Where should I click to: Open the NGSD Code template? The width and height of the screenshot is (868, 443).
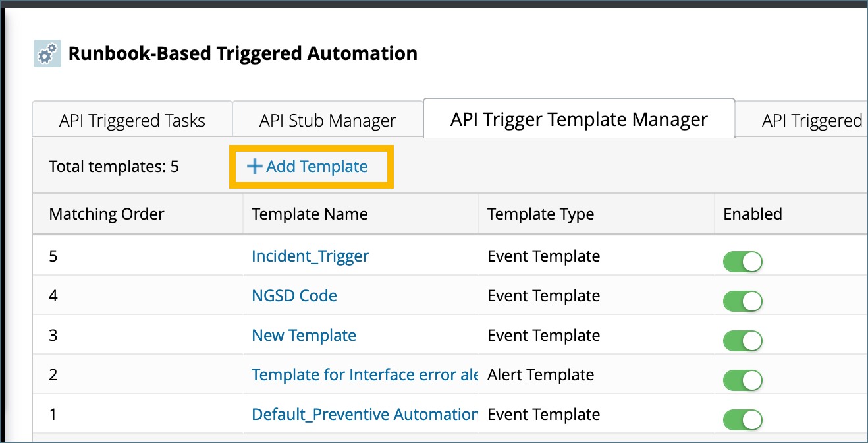[x=294, y=295]
